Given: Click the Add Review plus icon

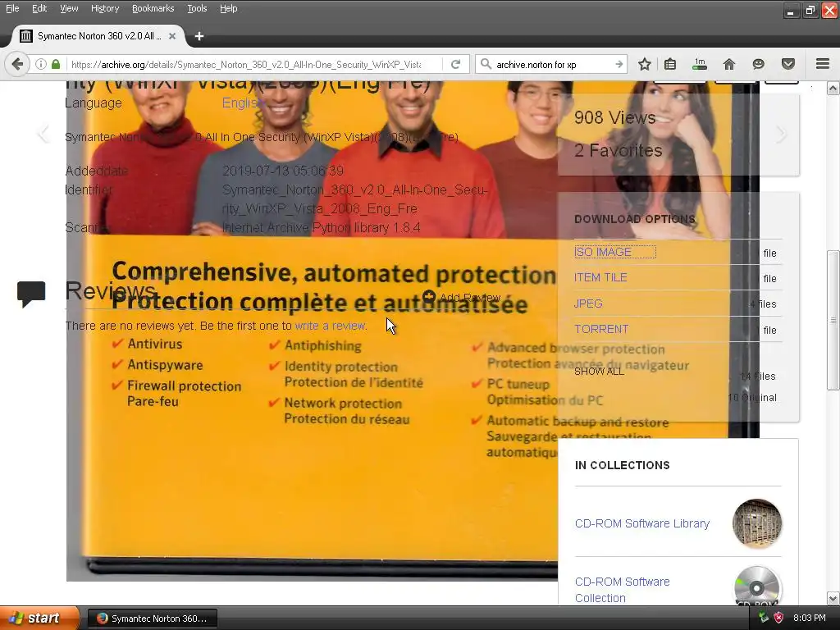Looking at the screenshot, I should click(x=428, y=296).
